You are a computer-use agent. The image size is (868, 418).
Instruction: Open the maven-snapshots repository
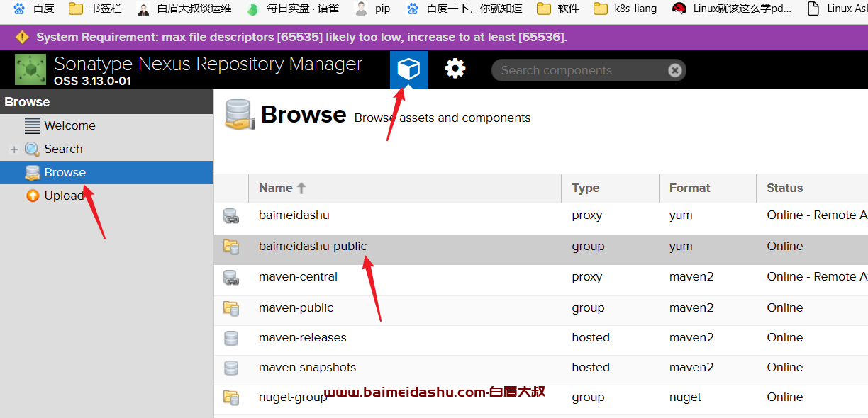coord(307,367)
